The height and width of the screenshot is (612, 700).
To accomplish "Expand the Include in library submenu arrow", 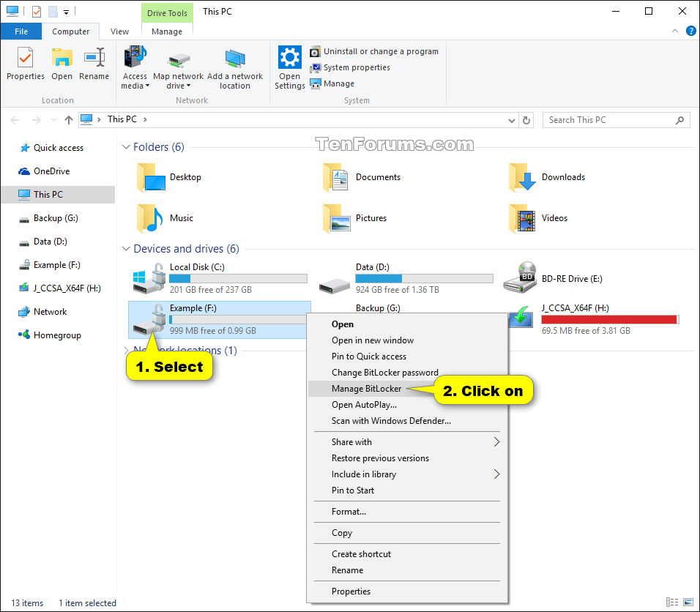I will click(496, 474).
